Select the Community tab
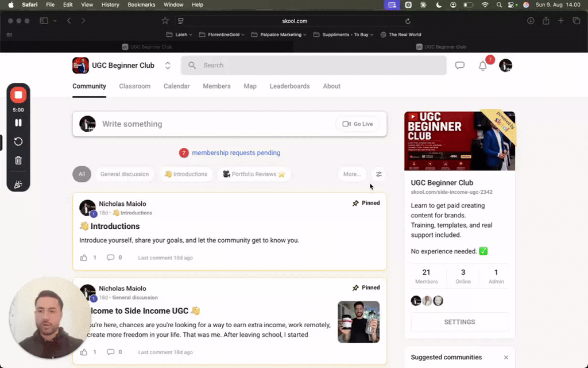 point(89,86)
